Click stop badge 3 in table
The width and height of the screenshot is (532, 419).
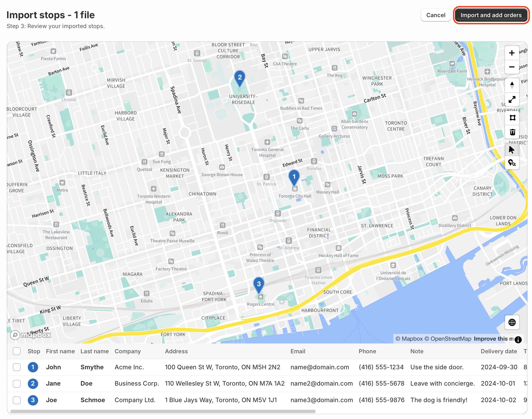click(33, 400)
